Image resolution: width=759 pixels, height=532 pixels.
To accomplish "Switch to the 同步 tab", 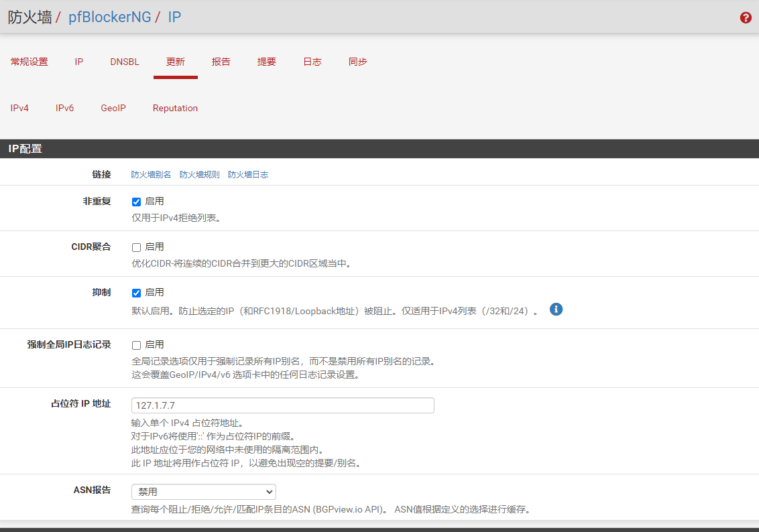I will click(x=358, y=62).
